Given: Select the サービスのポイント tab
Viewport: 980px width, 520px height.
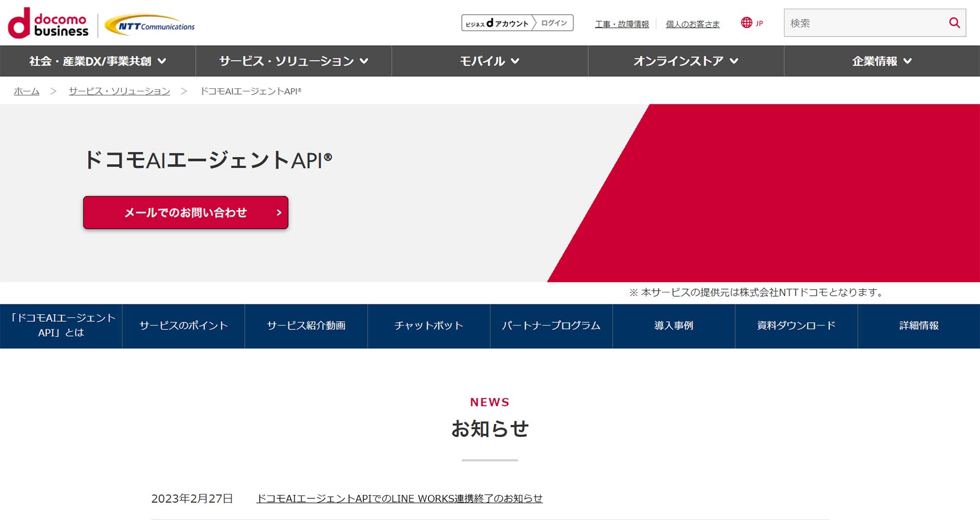Looking at the screenshot, I should 183,326.
